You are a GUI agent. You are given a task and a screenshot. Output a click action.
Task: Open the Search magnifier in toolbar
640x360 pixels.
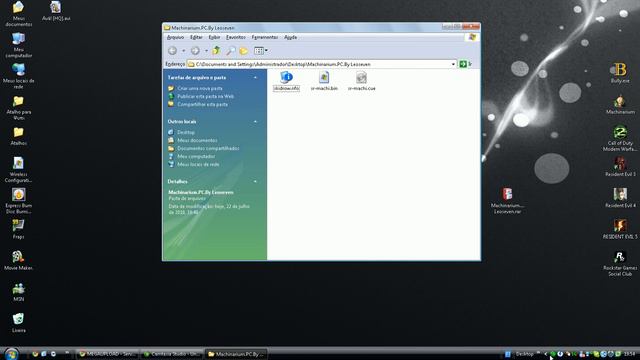(x=231, y=51)
